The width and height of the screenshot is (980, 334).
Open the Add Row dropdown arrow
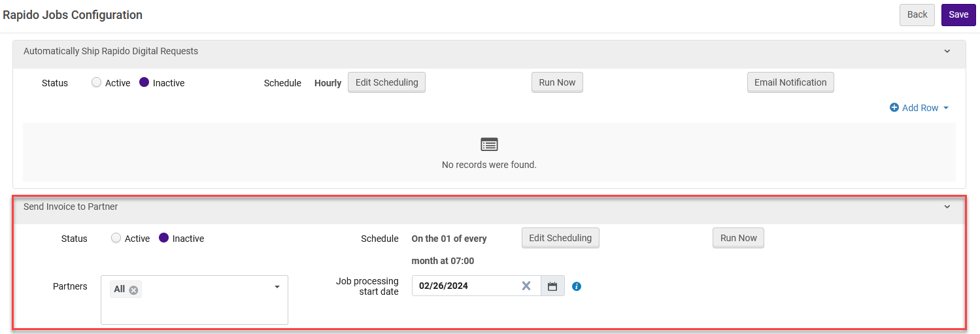coord(946,108)
